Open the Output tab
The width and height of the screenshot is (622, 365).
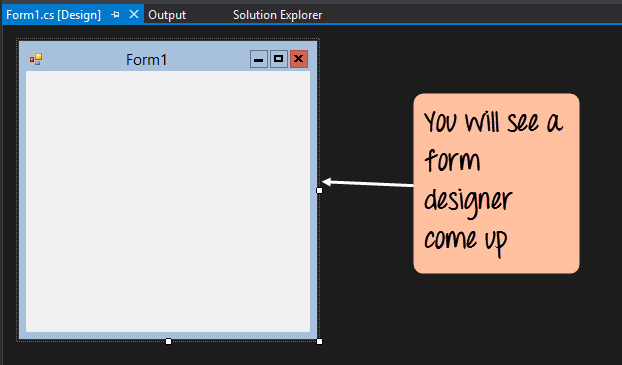coord(167,15)
